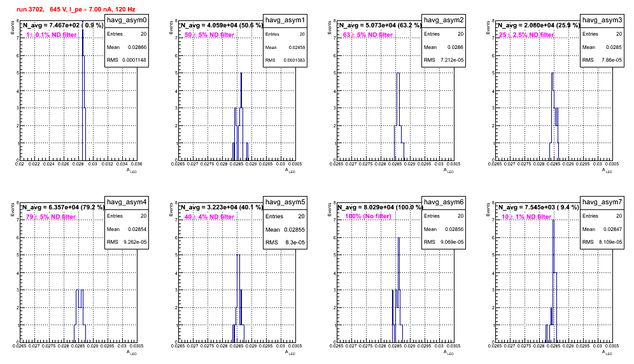Select the 10± 1% ND filter label
This screenshot has width=634, height=364.
click(526, 217)
